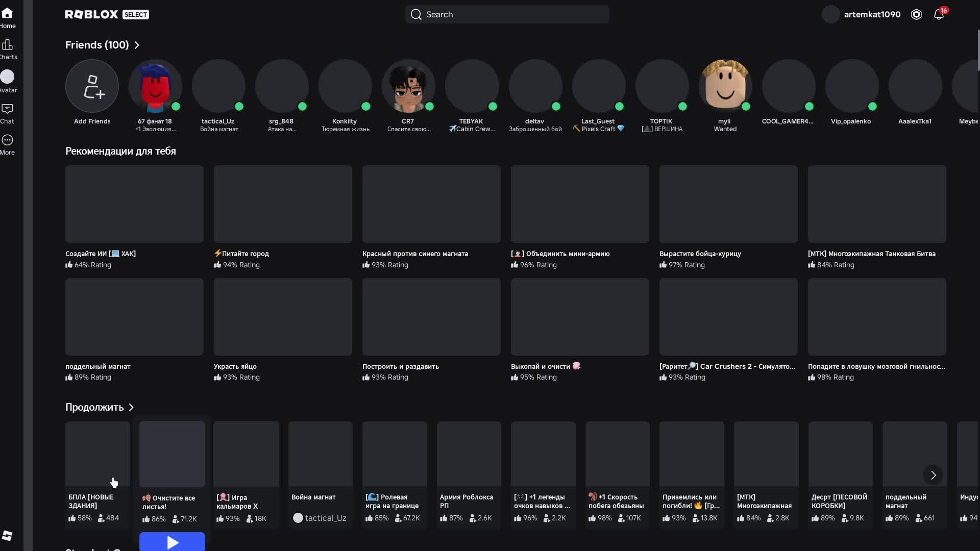Click the search magnifier icon
This screenshot has height=551, width=980.
click(416, 14)
